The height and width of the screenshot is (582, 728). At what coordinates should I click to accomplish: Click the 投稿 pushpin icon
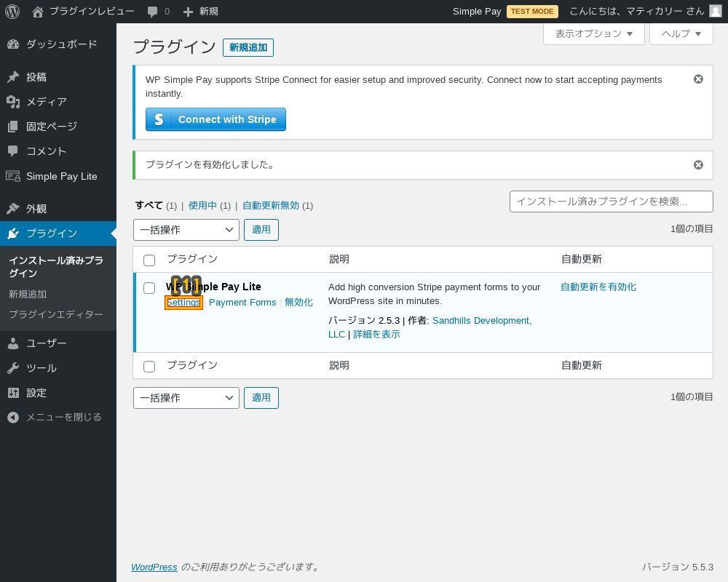click(x=13, y=77)
